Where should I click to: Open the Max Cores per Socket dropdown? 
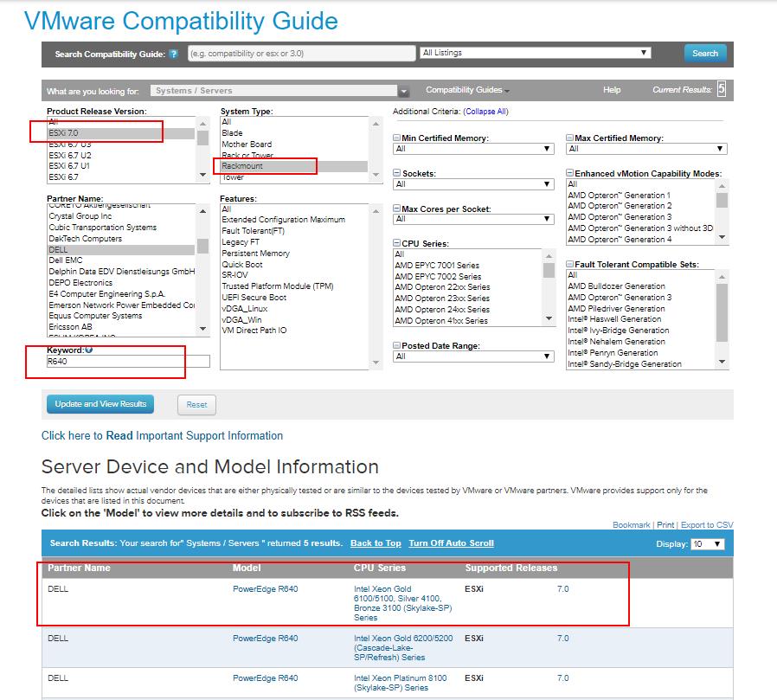point(473,219)
